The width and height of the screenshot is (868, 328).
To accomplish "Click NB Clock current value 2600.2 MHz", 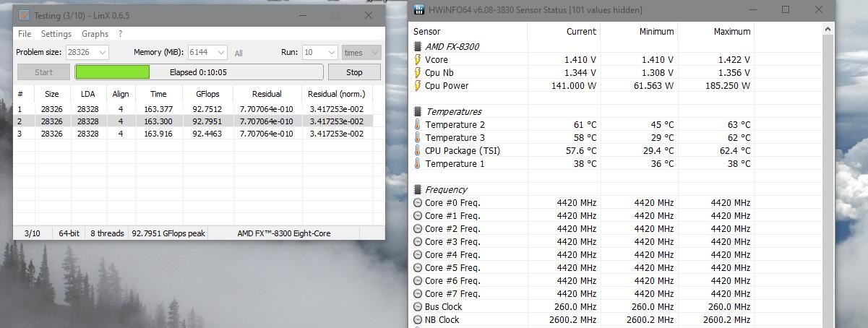I will pos(570,319).
